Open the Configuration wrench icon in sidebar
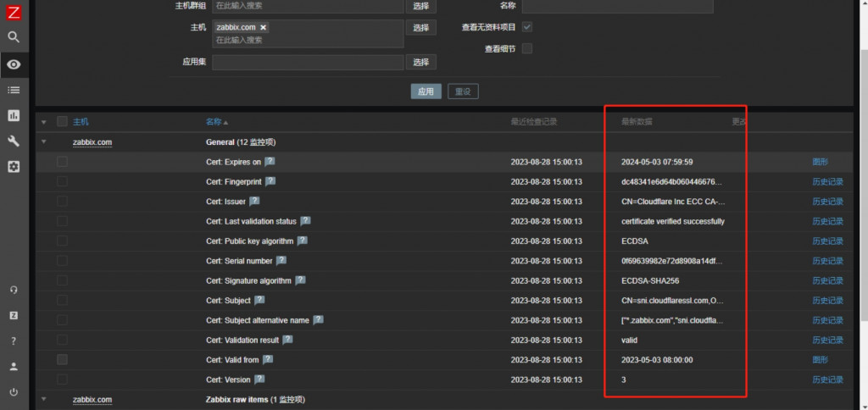 point(14,141)
